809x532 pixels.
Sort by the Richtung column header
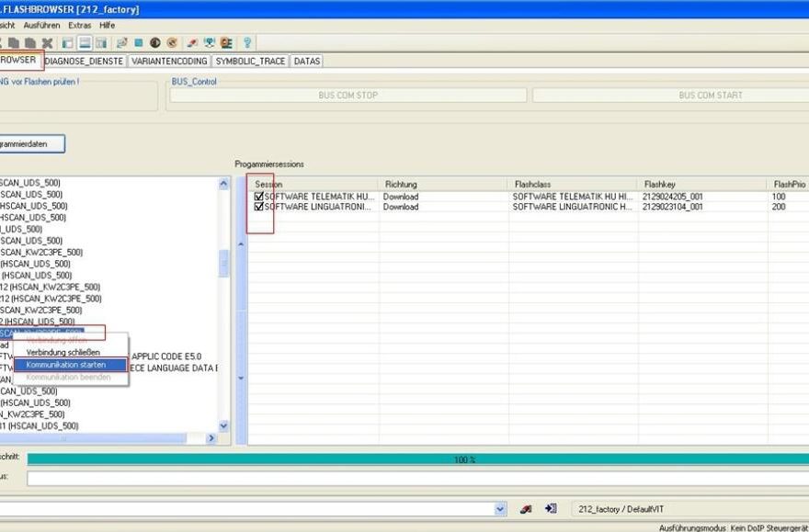click(444, 184)
